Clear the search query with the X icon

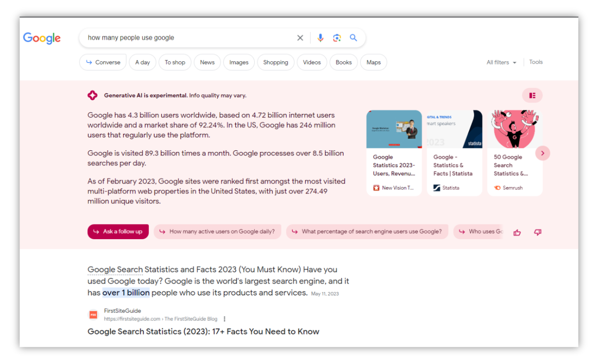300,38
